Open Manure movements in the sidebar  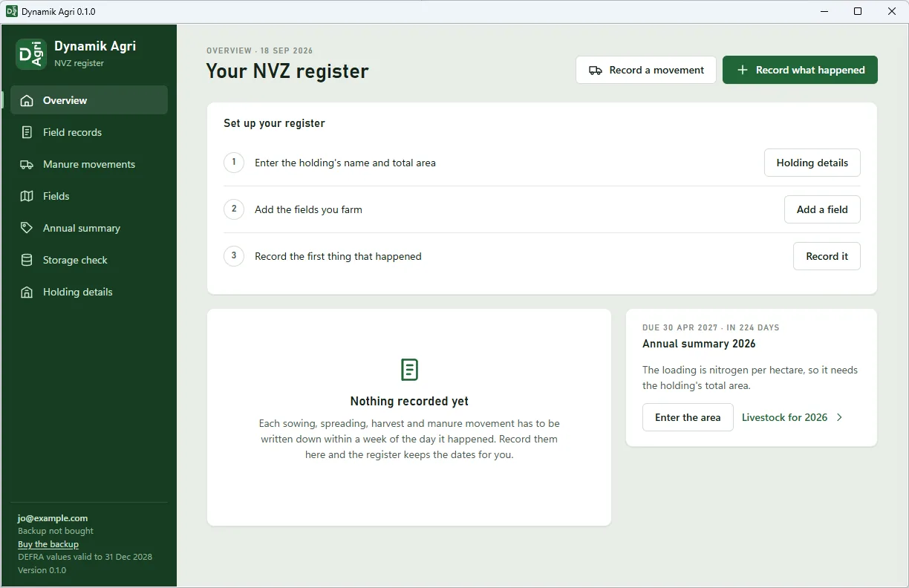(89, 164)
